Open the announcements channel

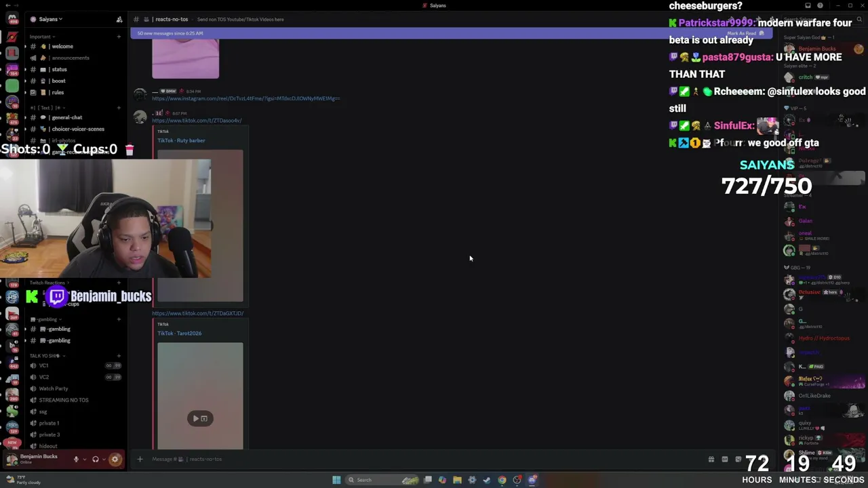[x=75, y=58]
